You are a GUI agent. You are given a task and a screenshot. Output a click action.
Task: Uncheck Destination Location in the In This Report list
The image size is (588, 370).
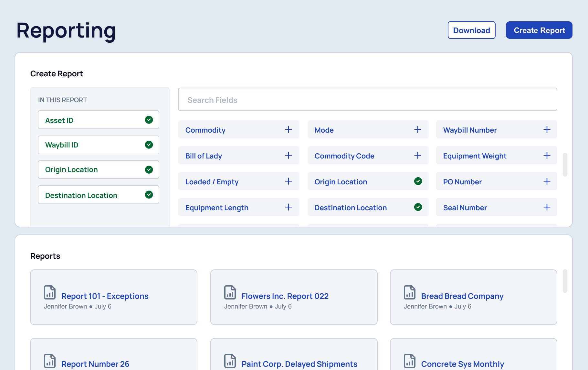click(149, 195)
